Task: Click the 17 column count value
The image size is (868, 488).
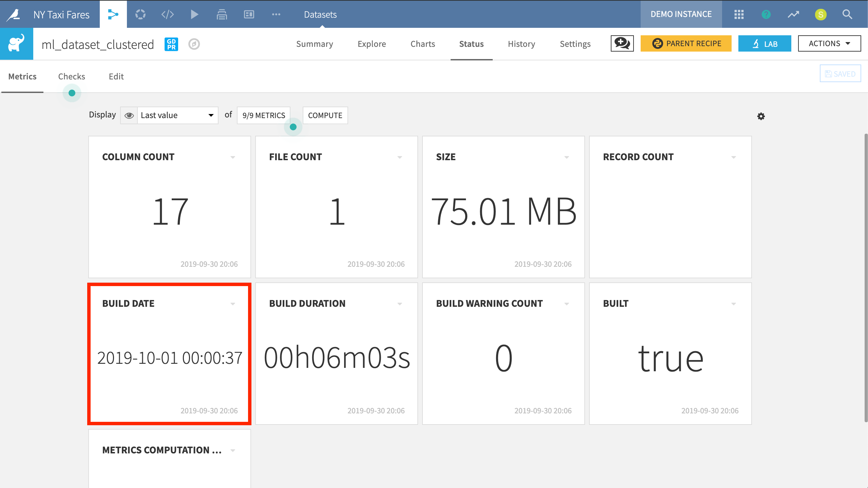Action: pyautogui.click(x=170, y=212)
